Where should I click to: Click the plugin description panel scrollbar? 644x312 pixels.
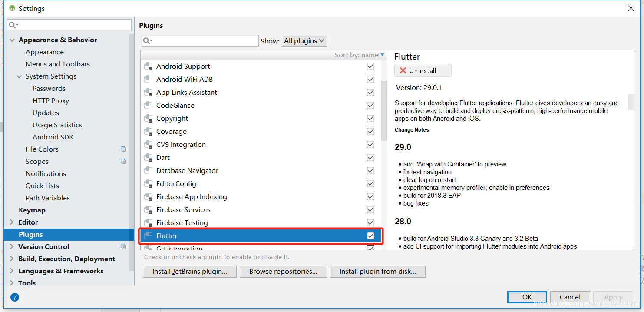point(631,102)
